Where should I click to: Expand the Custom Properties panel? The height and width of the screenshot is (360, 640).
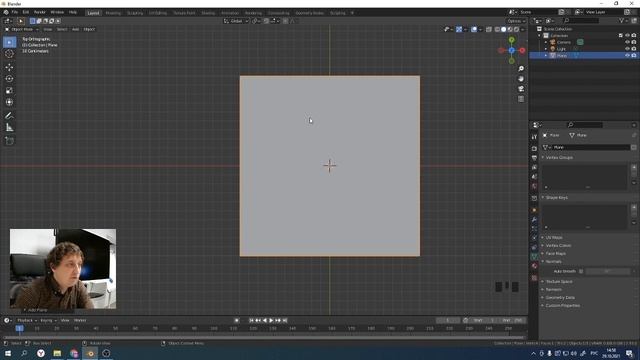point(562,306)
